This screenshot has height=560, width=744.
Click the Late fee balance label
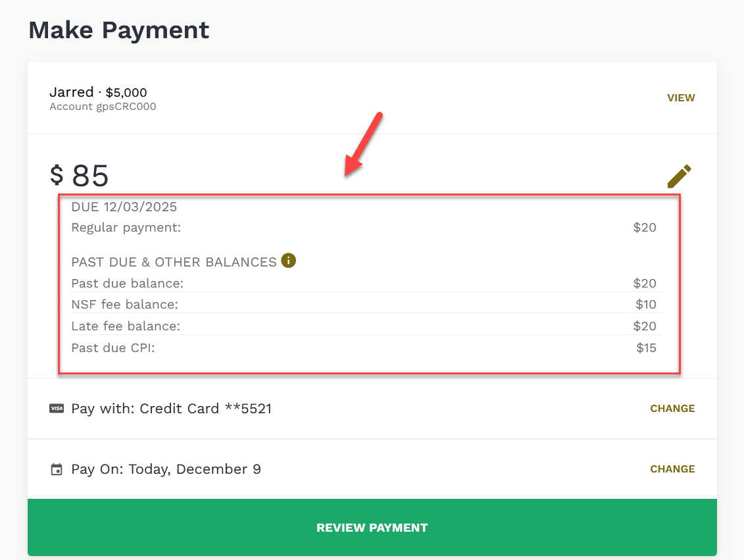126,326
